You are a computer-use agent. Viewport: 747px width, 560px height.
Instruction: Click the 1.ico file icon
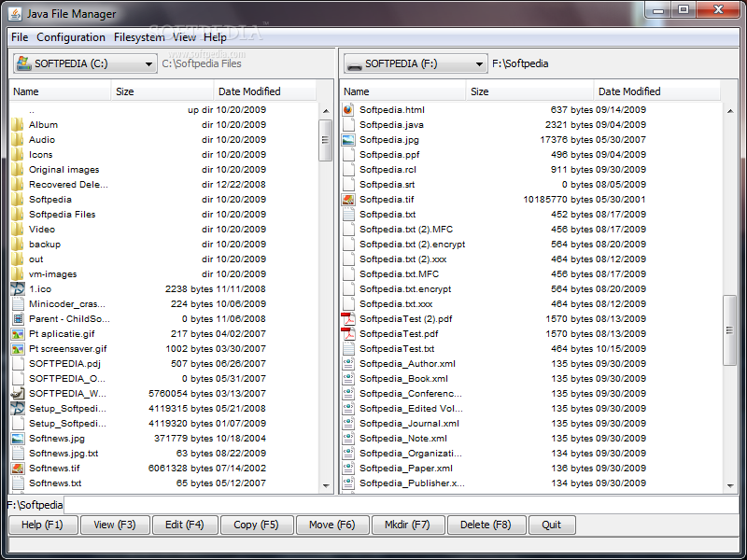tap(18, 289)
